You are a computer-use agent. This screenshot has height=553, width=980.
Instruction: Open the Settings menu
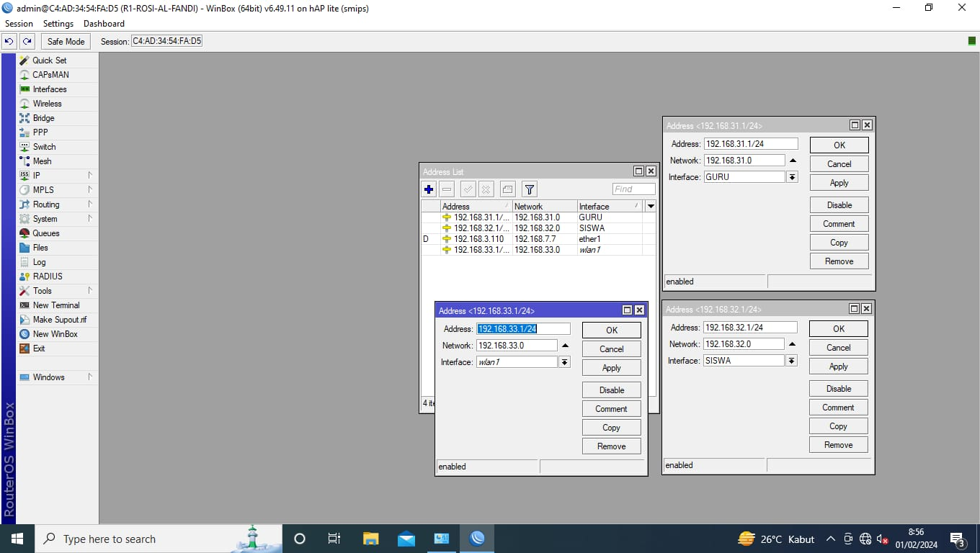58,24
